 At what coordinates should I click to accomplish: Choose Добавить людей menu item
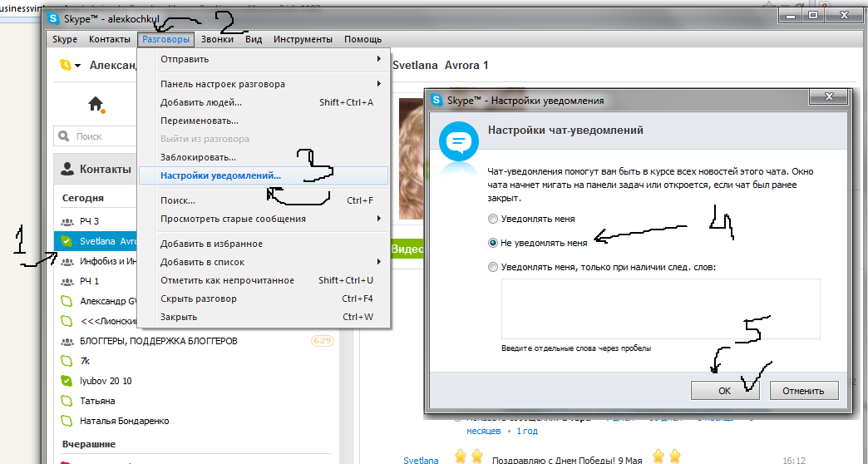coord(264,102)
